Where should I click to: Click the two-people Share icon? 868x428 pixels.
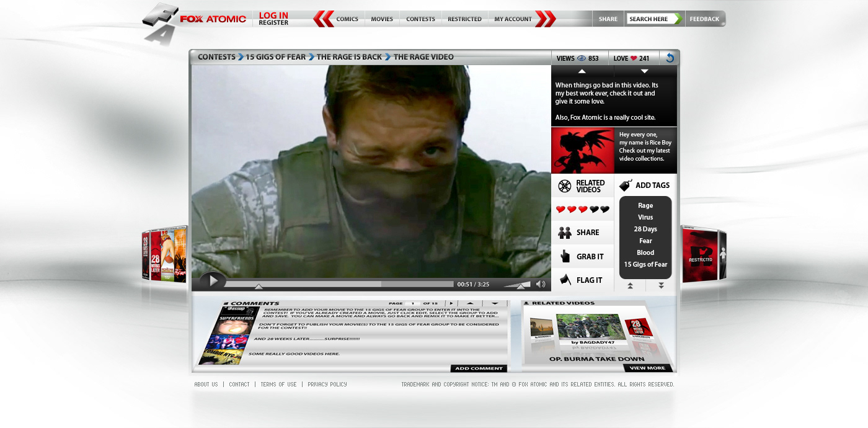click(x=564, y=233)
